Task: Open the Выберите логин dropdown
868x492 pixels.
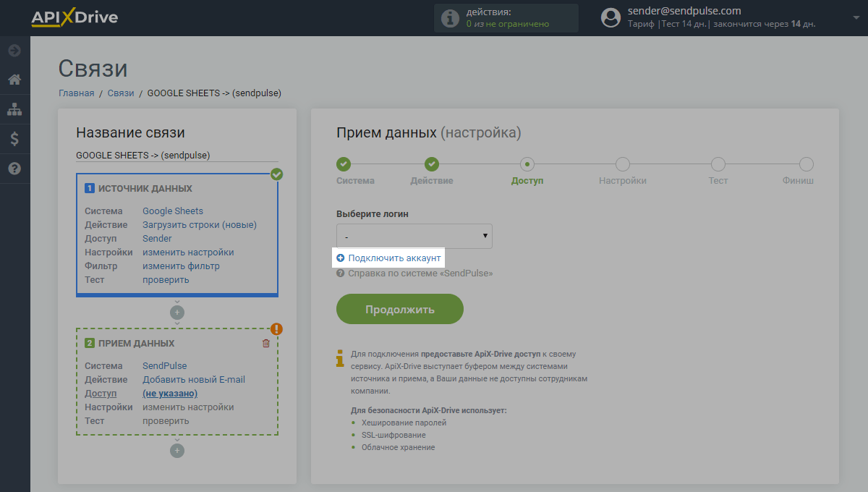Action: [x=414, y=236]
